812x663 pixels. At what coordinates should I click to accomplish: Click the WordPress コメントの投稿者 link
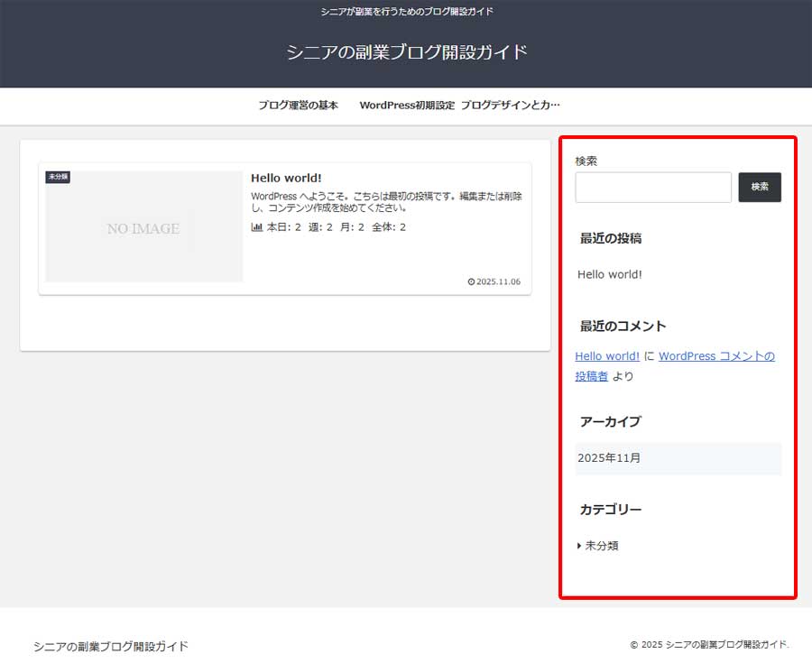pyautogui.click(x=716, y=355)
